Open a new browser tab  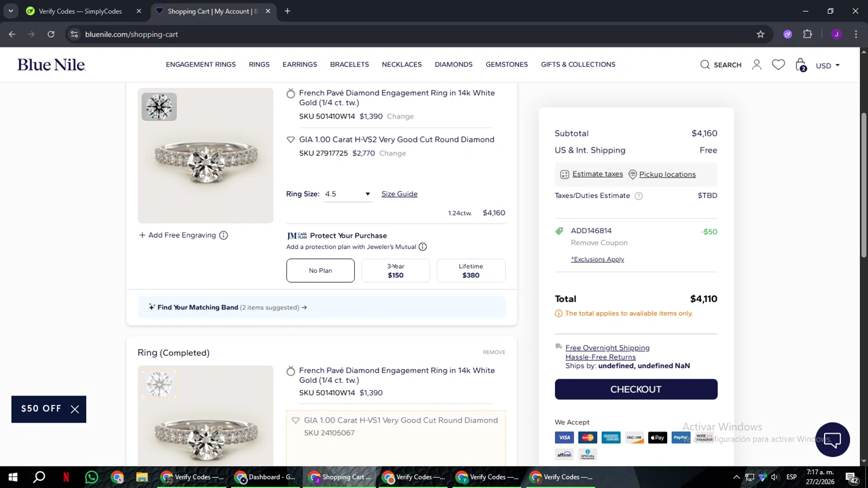point(288,11)
